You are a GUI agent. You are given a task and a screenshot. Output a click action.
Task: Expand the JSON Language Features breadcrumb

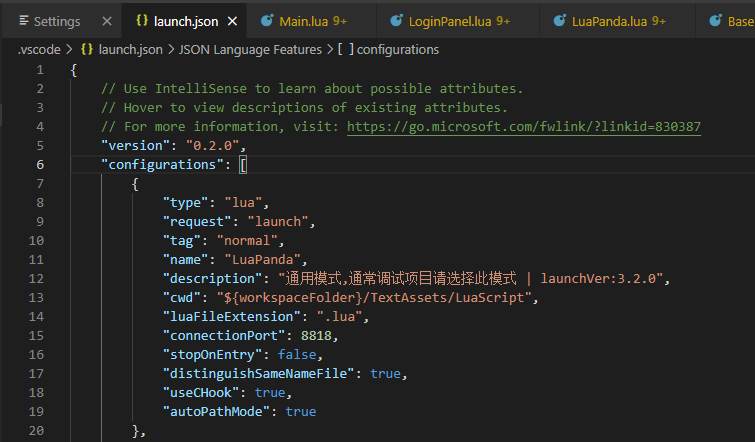250,50
